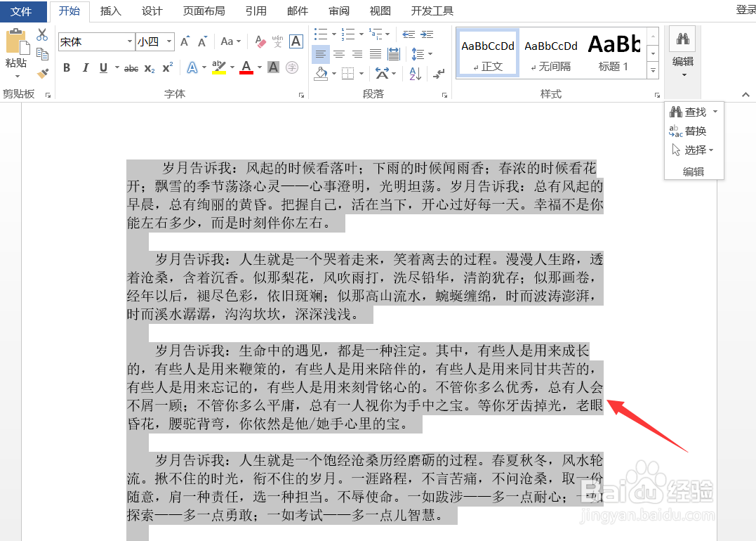
Task: Click the distributed alignment icon
Action: pos(393,54)
